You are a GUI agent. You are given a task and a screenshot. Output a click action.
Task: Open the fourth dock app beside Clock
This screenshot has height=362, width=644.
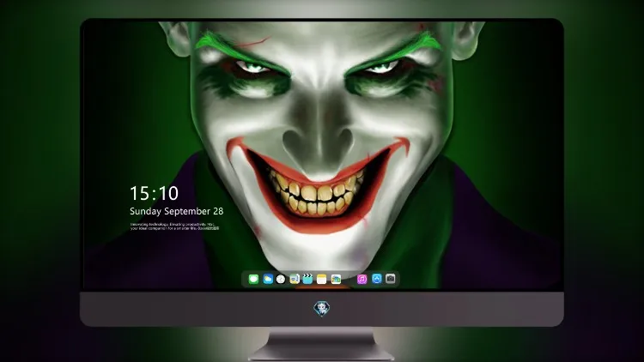pyautogui.click(x=295, y=279)
